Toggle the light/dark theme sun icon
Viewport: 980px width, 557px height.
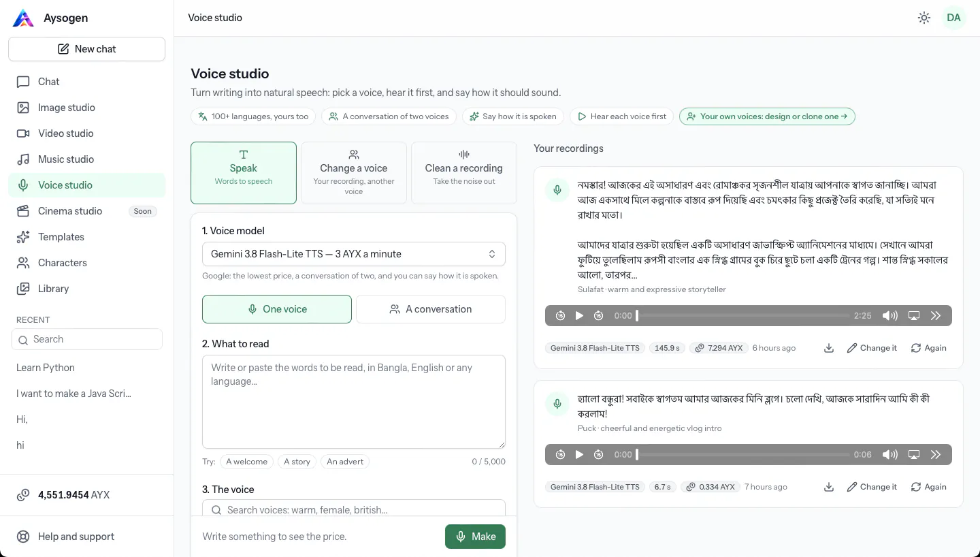pos(924,18)
